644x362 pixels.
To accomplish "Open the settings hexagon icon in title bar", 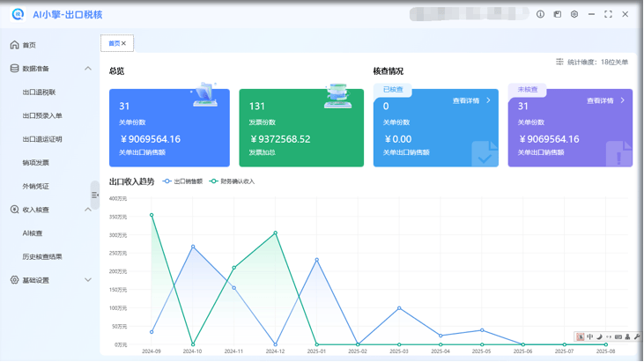I will coord(574,14).
